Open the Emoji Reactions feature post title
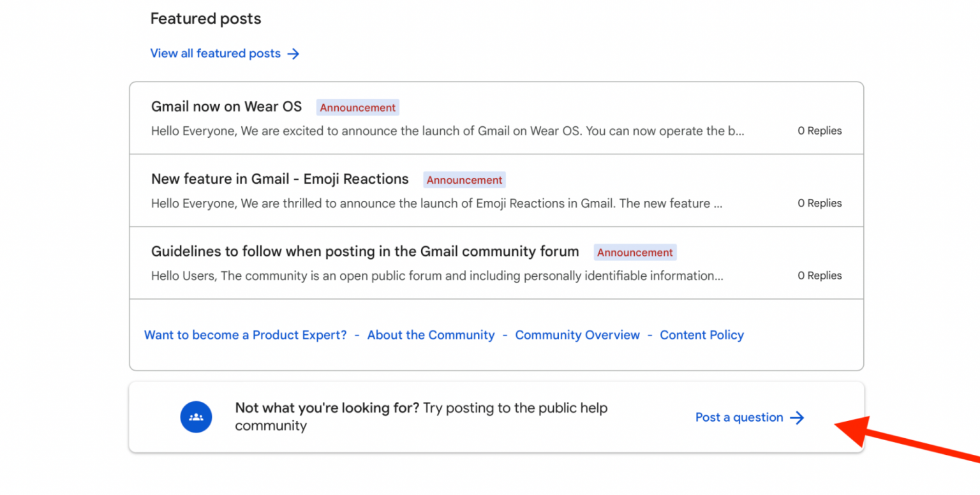Image resolution: width=980 pixels, height=495 pixels. [x=279, y=179]
